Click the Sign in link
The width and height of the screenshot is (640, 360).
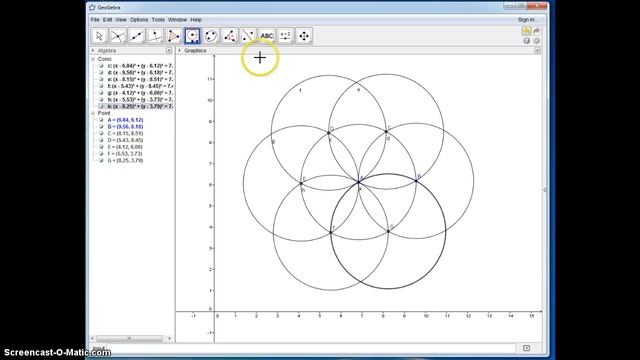(527, 20)
